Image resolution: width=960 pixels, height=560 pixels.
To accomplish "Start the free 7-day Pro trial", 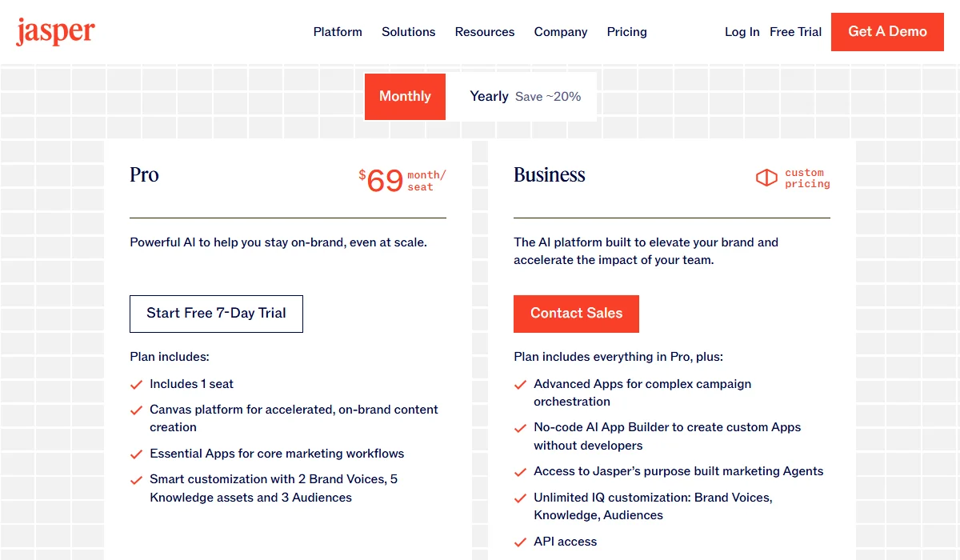I will pyautogui.click(x=216, y=314).
